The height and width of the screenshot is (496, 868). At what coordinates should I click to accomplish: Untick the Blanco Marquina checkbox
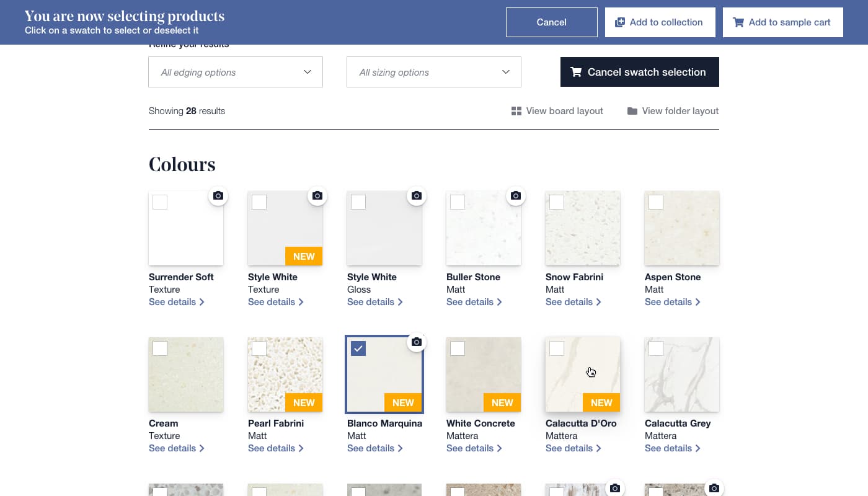tap(358, 348)
